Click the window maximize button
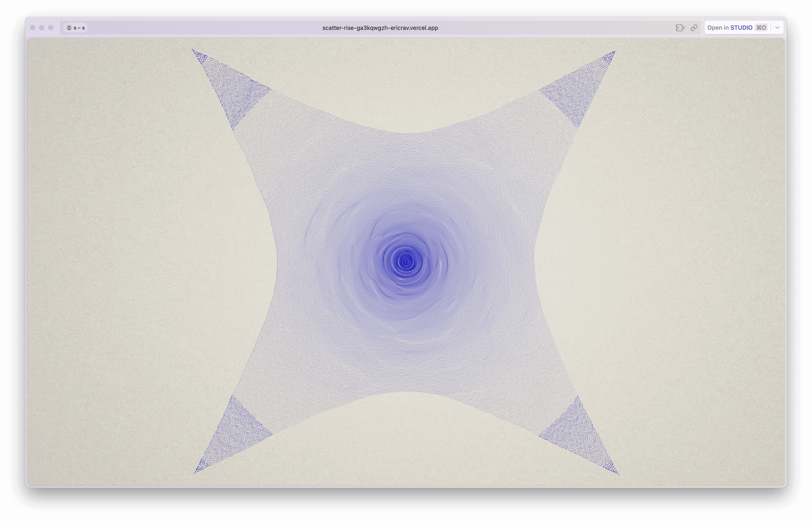This screenshot has height=521, width=812. tap(51, 28)
